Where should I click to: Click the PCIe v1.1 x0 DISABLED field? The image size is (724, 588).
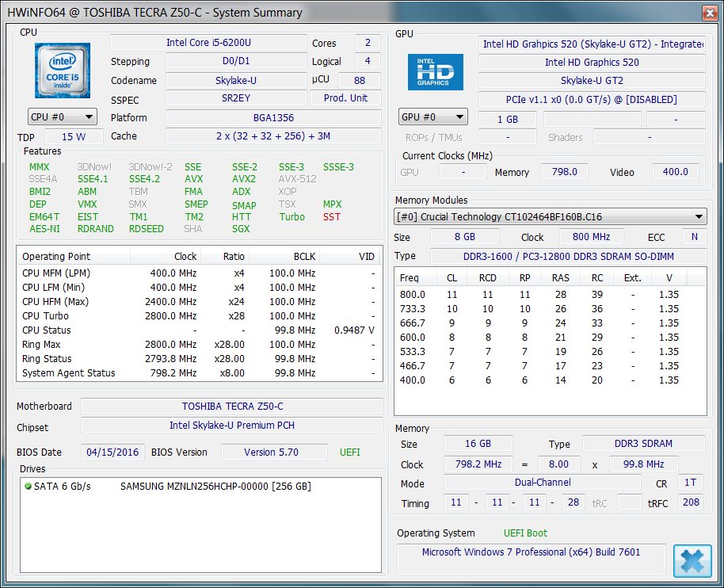[x=592, y=100]
